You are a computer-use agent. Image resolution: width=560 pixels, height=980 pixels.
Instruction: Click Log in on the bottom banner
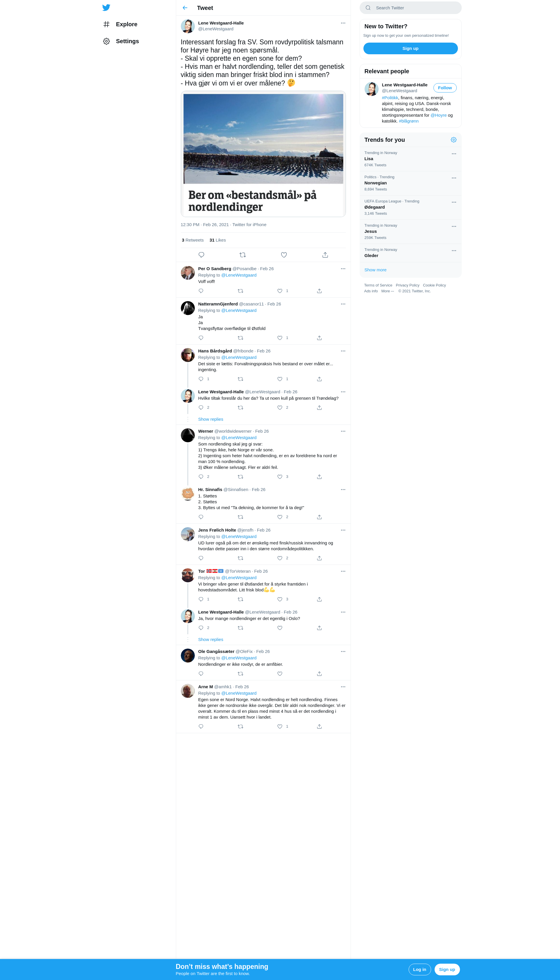(419, 969)
